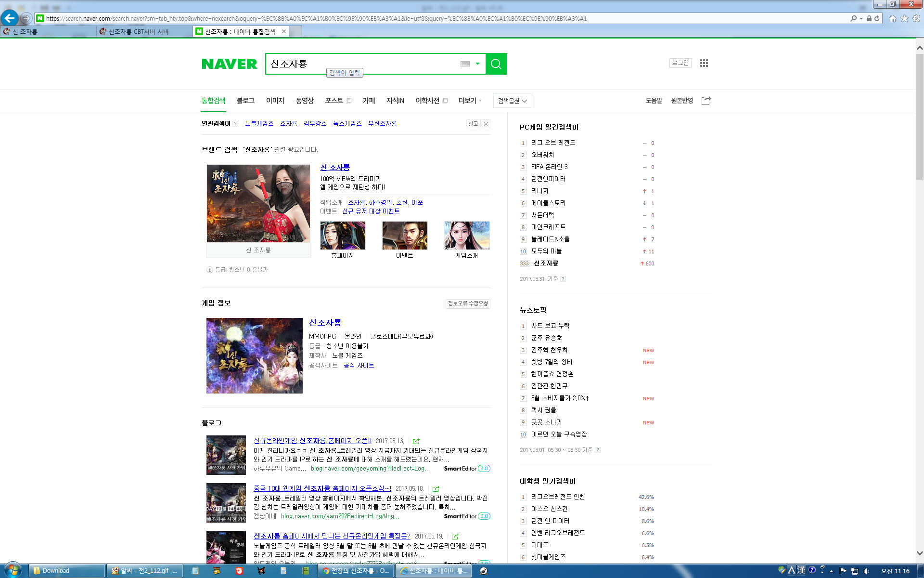The height and width of the screenshot is (578, 924).
Task: Close the '신조자룡 : 네이버 통합검색' tab
Action: pos(284,31)
